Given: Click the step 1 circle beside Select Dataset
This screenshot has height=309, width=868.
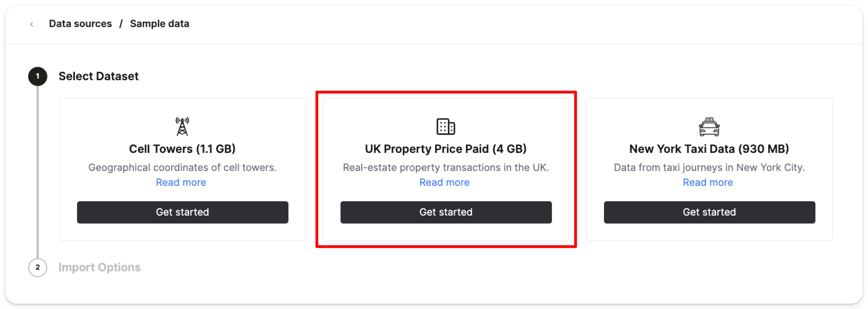Looking at the screenshot, I should click(37, 76).
